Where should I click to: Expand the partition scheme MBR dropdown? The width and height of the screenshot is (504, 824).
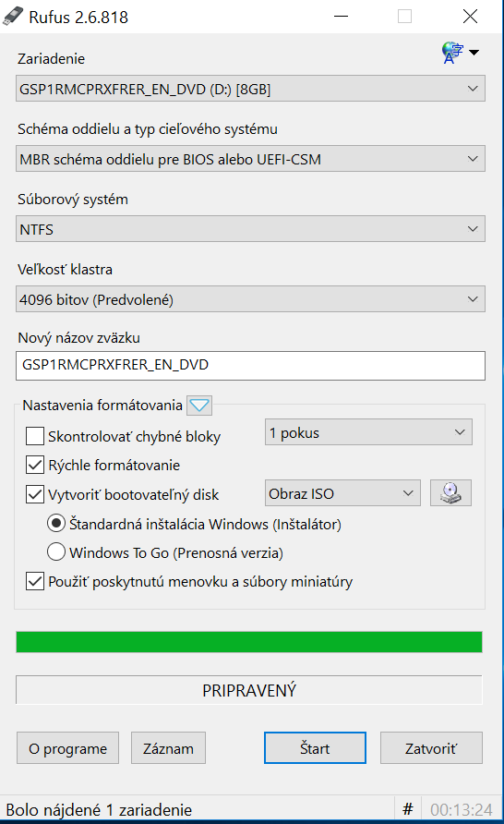[250, 159]
